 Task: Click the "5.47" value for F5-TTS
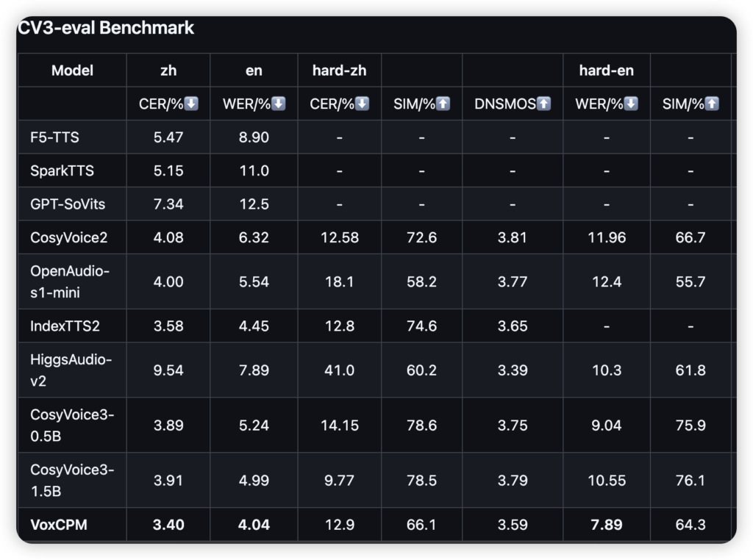pos(168,137)
